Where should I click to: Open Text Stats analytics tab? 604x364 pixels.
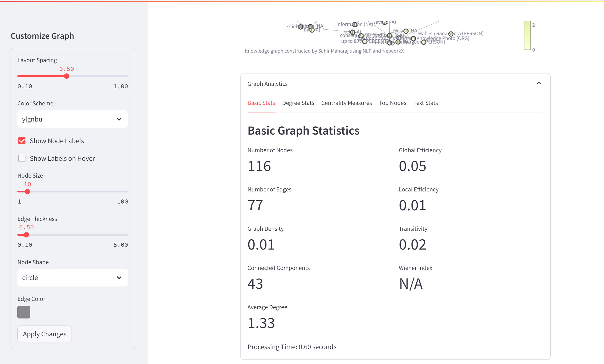(425, 103)
